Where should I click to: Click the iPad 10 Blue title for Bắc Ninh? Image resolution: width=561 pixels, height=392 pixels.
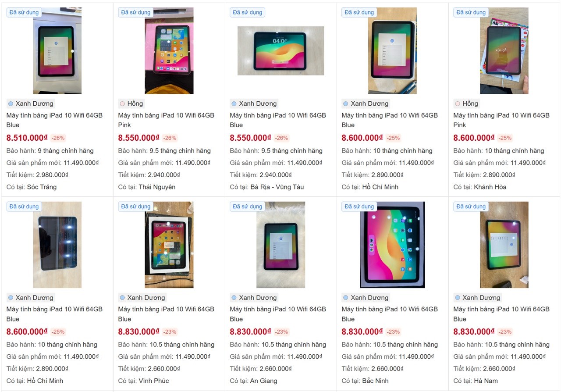(x=390, y=314)
